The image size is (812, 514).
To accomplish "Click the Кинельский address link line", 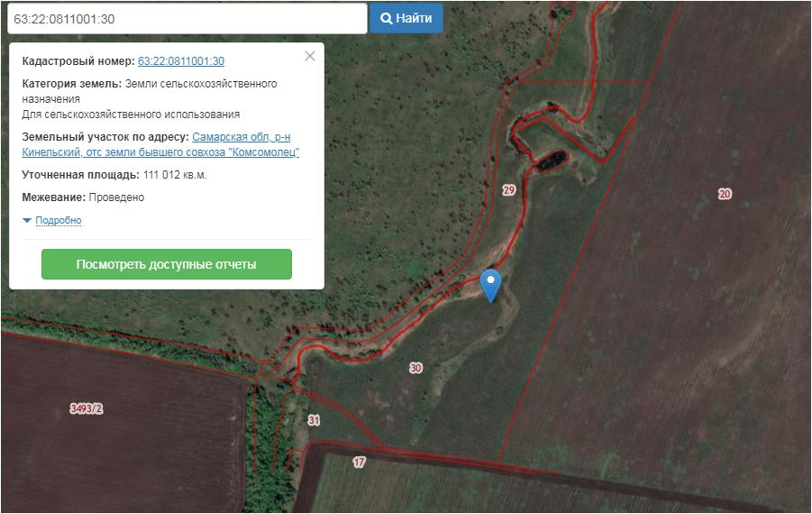I will (160, 152).
